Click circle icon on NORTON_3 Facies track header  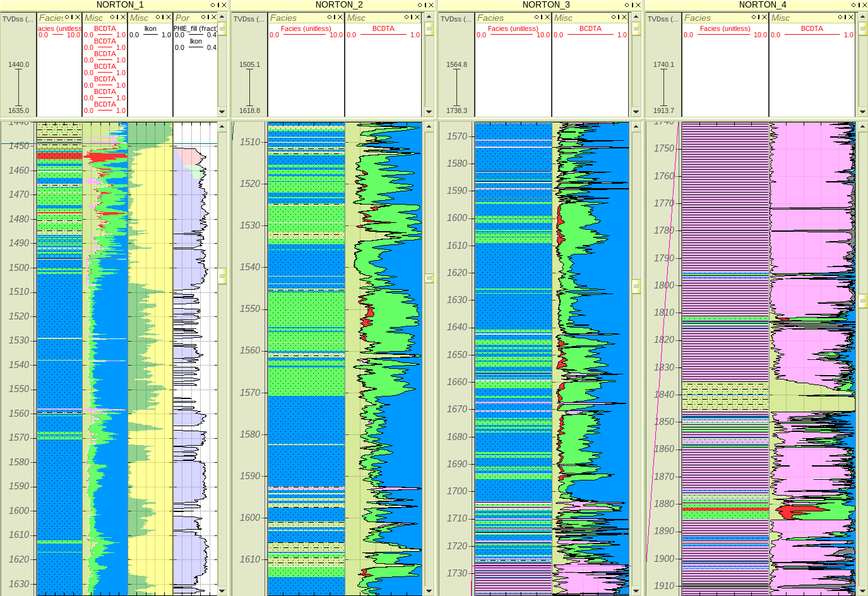537,17
